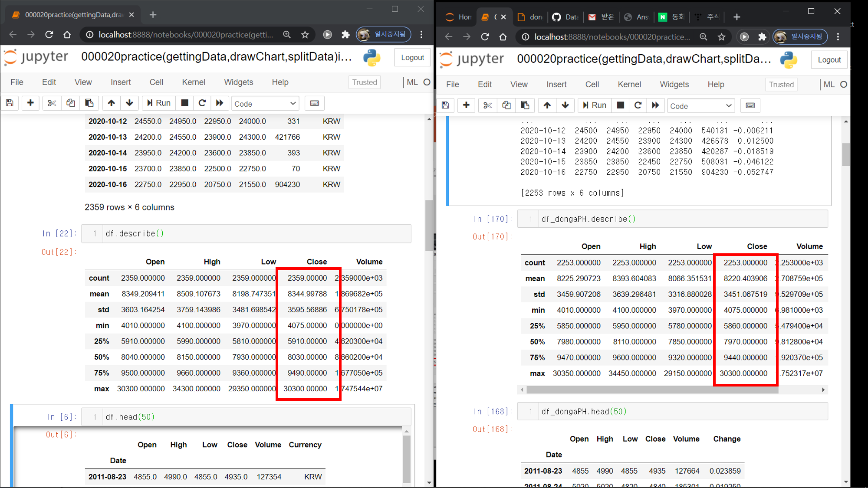Interrupt the kernel in the right notebook
Screen dimensions: 868x488
click(620, 105)
